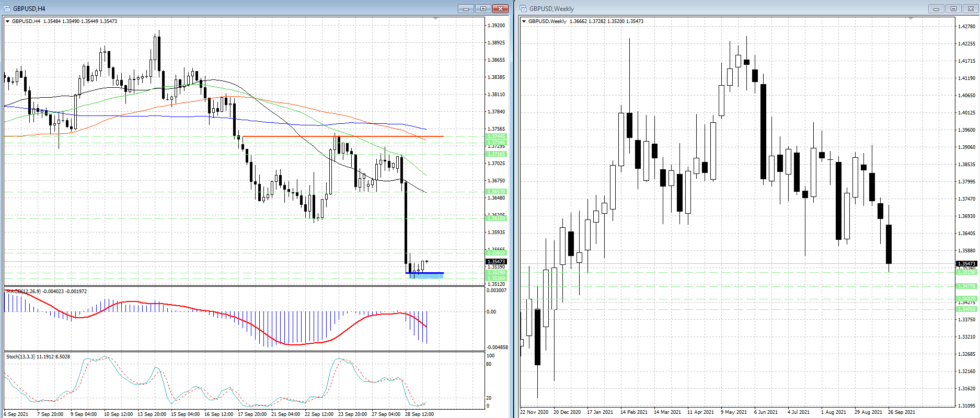Click the 0.003007 MACD scale value
980x418 pixels.
pyautogui.click(x=497, y=290)
